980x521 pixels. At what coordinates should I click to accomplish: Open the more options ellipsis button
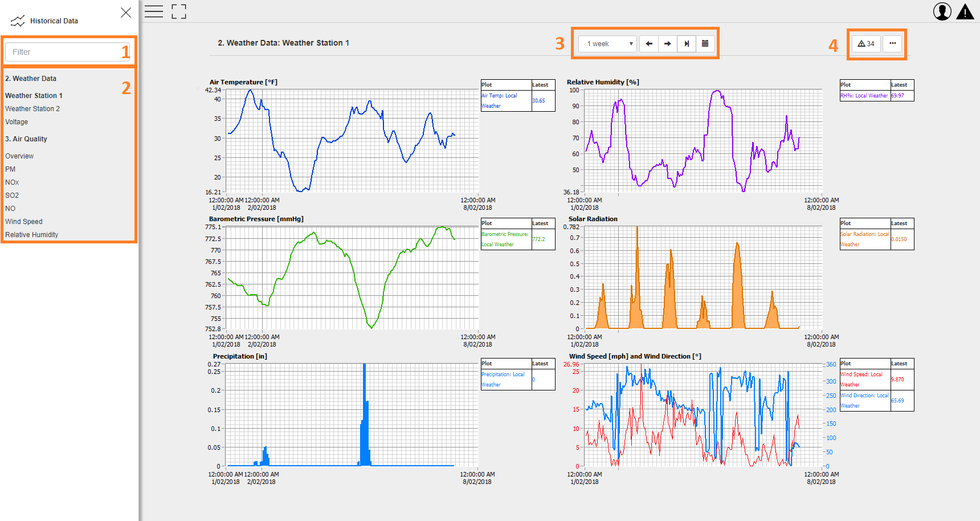(x=892, y=43)
